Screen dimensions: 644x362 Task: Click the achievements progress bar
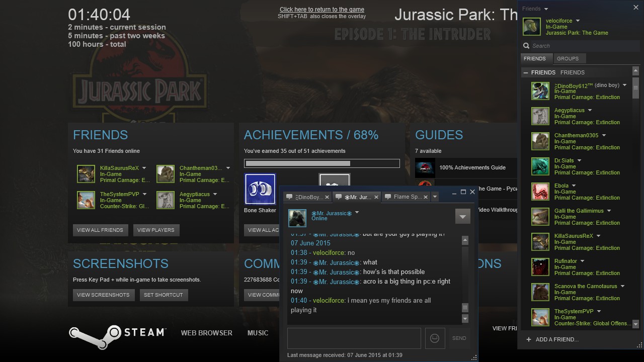coord(322,163)
